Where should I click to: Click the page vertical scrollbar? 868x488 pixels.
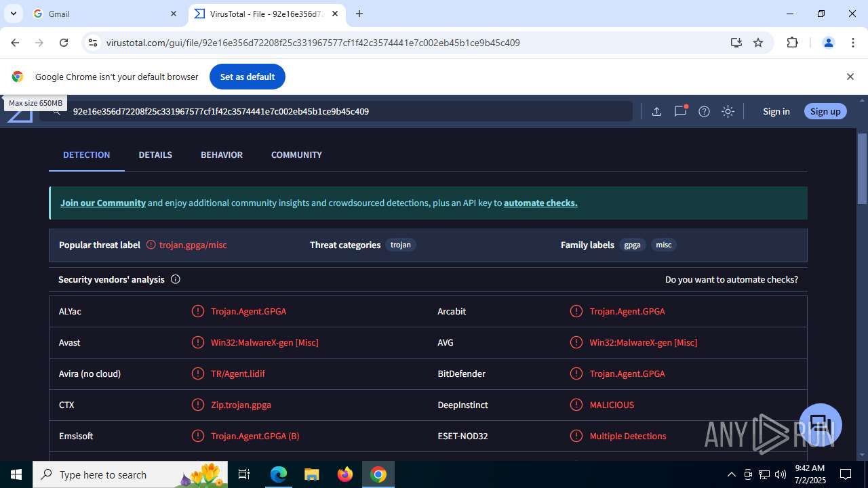(862, 169)
